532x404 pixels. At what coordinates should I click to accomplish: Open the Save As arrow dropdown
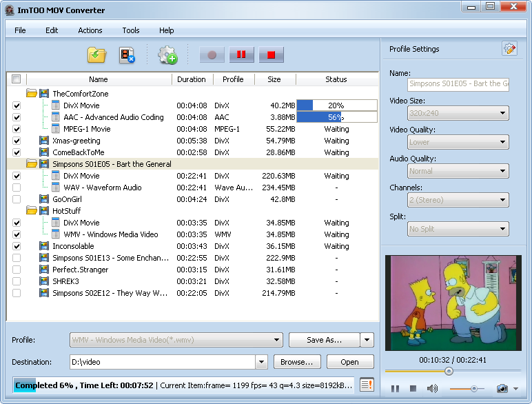367,340
